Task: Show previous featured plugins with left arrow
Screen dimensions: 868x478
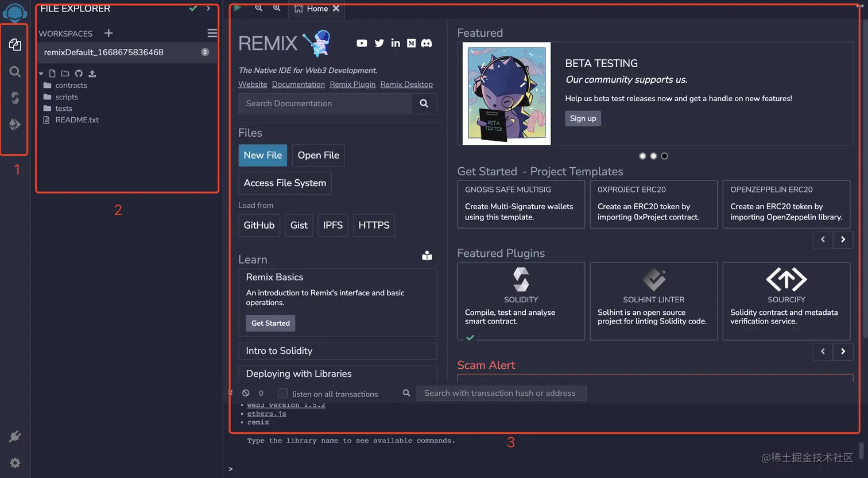Action: pyautogui.click(x=823, y=352)
